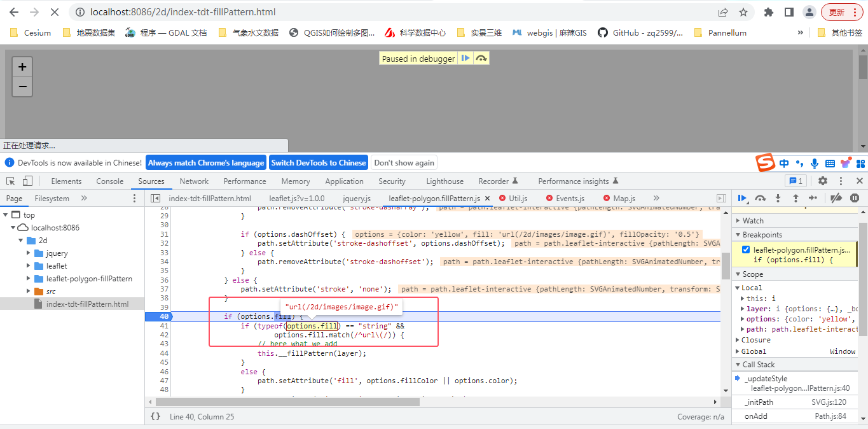Open DevTools customize three-dot menu
This screenshot has height=429, width=868.
pyautogui.click(x=841, y=181)
